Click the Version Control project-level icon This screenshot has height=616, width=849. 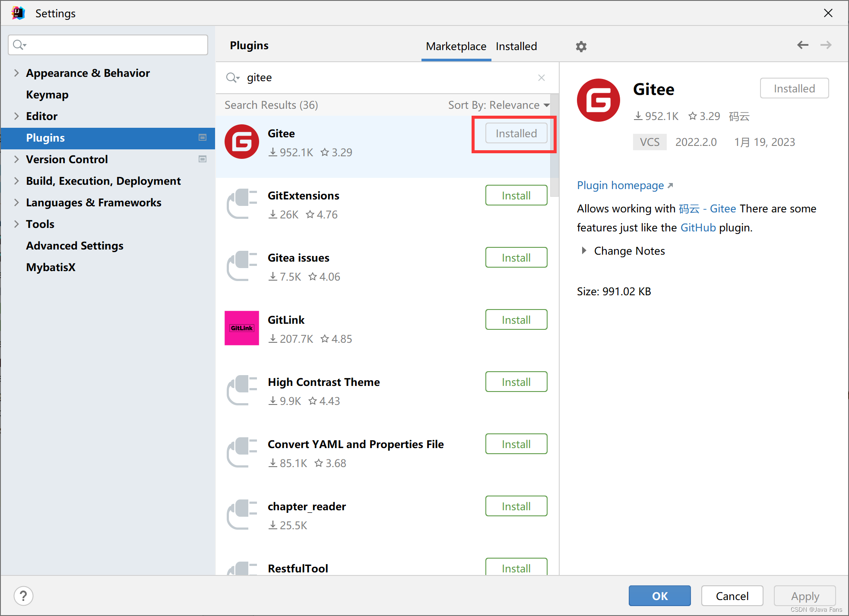202,159
